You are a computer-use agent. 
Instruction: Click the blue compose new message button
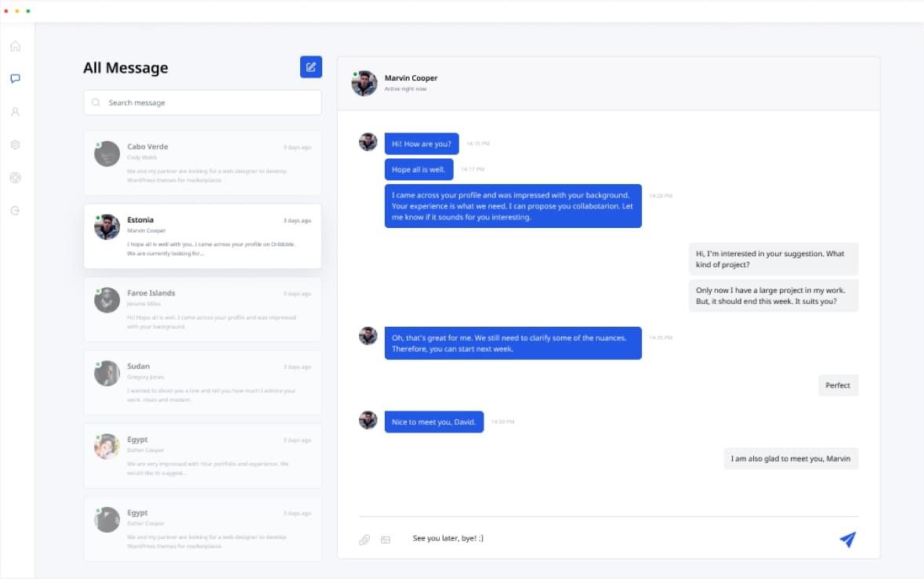(x=311, y=67)
